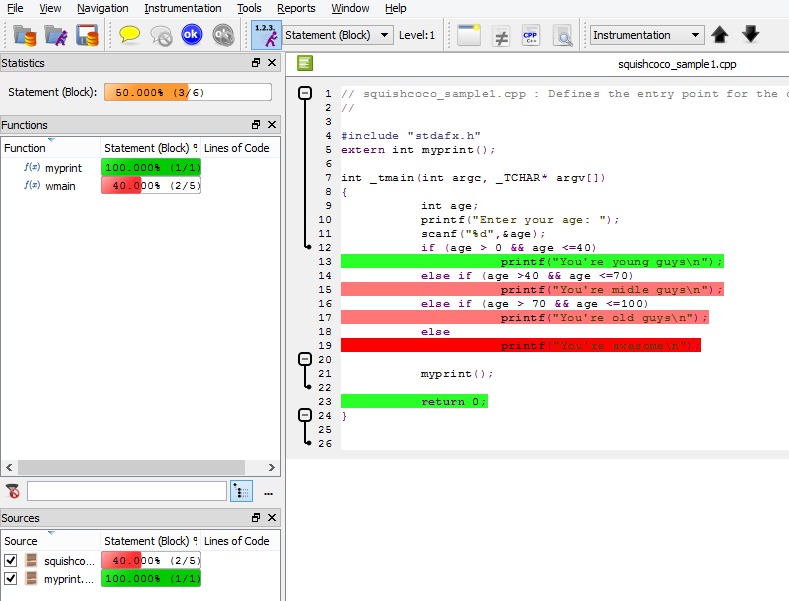
Task: Click the not-equal comparison icon
Action: click(501, 35)
